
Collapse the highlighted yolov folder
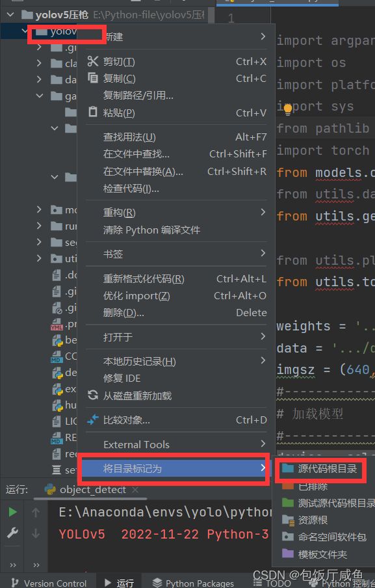pyautogui.click(x=24, y=31)
